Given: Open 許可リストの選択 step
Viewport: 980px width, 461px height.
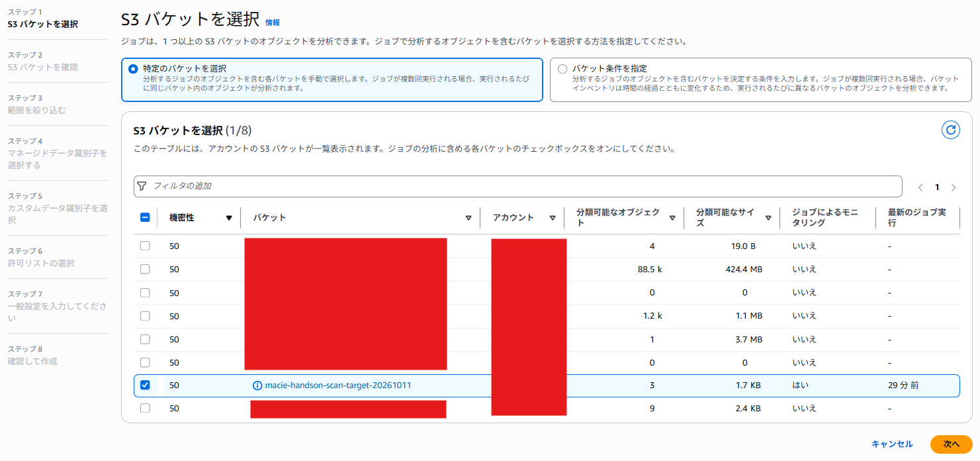Looking at the screenshot, I should 41,263.
